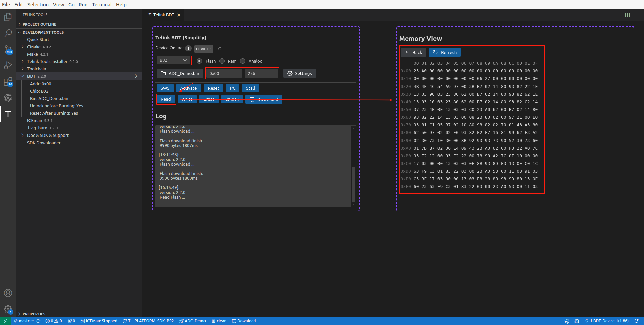Click the 0x00 address input field
Screen dimensions: 644x325
click(224, 74)
